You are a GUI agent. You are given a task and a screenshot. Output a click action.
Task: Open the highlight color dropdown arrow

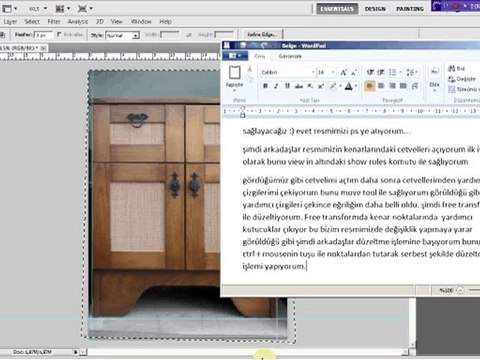click(340, 86)
